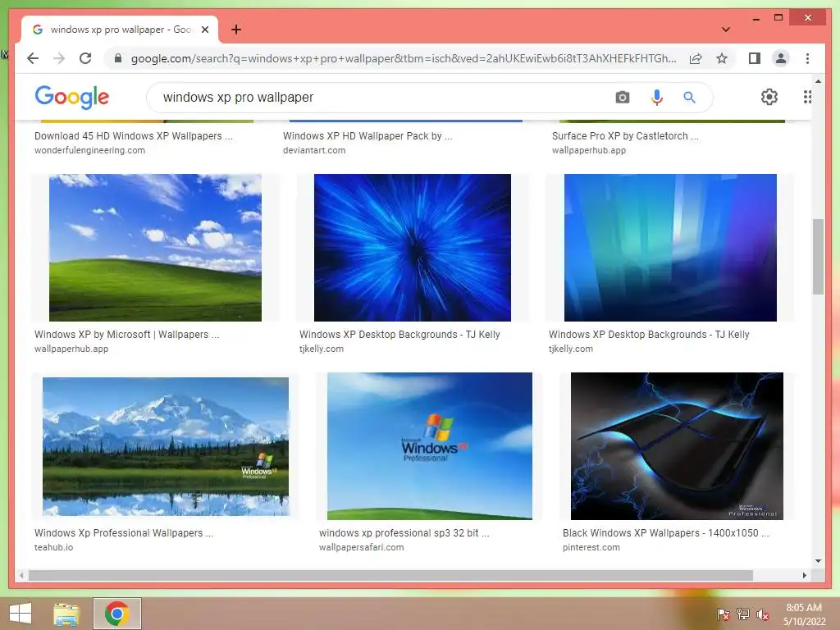The height and width of the screenshot is (630, 840).
Task: Open the blue starburst wallpaper thumbnail
Action: (x=413, y=248)
